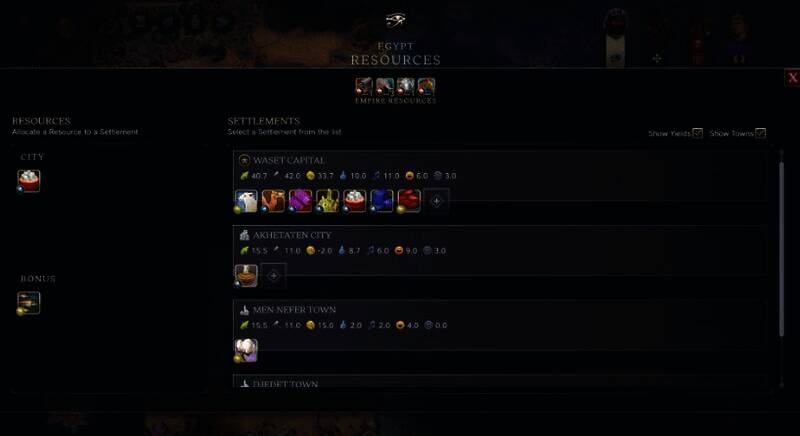The image size is (800, 436).
Task: Select the Waset Capital settlement header
Action: click(289, 160)
